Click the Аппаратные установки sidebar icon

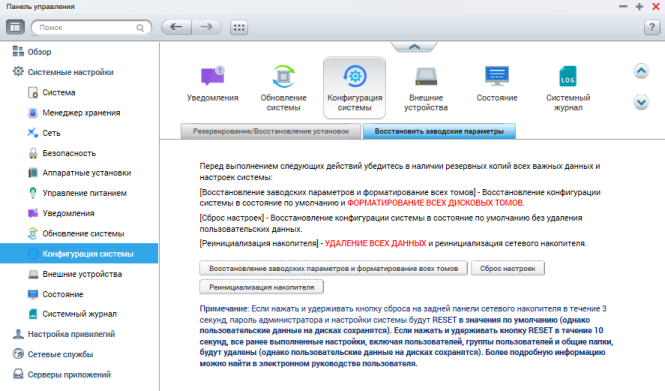tap(33, 173)
